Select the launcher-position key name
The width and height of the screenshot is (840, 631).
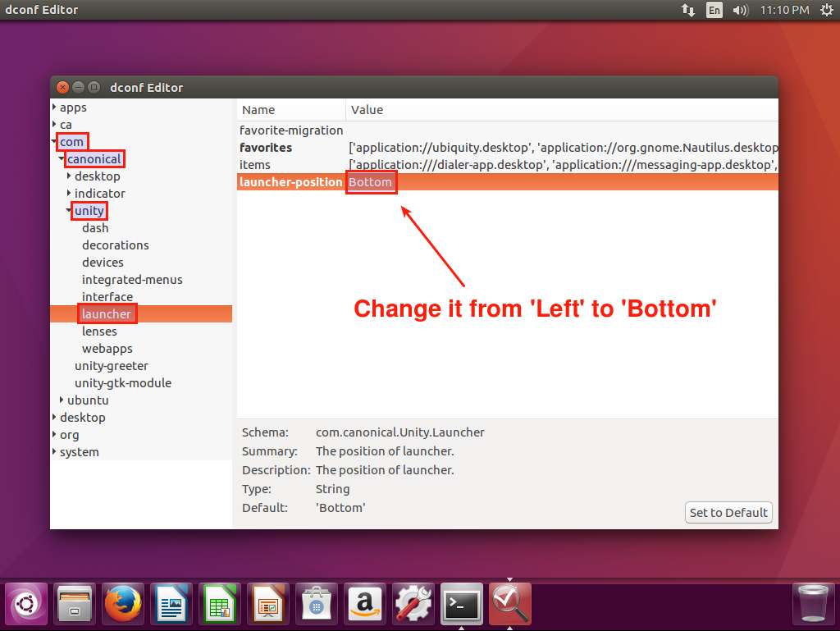coord(291,181)
